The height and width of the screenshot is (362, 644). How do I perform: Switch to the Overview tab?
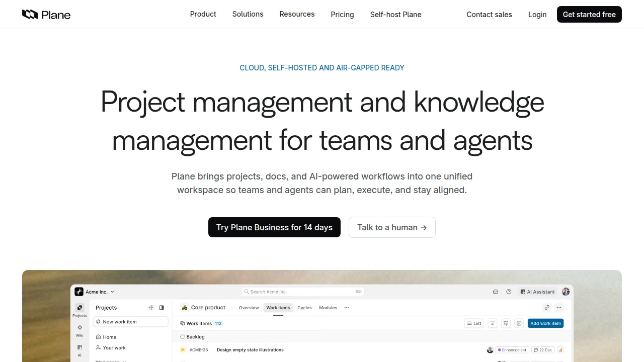(249, 308)
